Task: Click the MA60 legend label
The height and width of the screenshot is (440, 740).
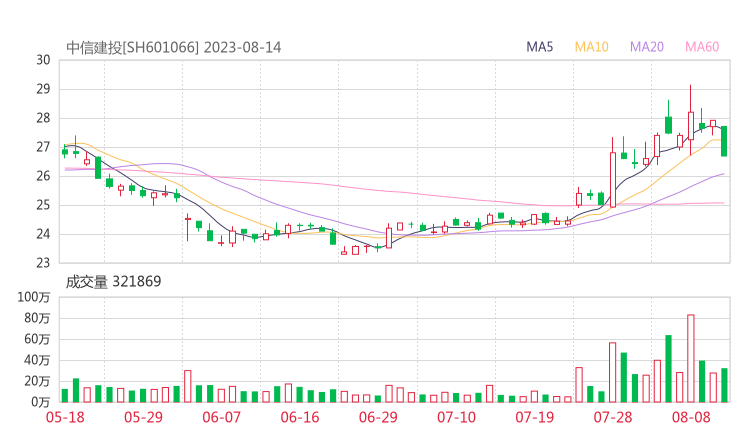Action: [702, 47]
